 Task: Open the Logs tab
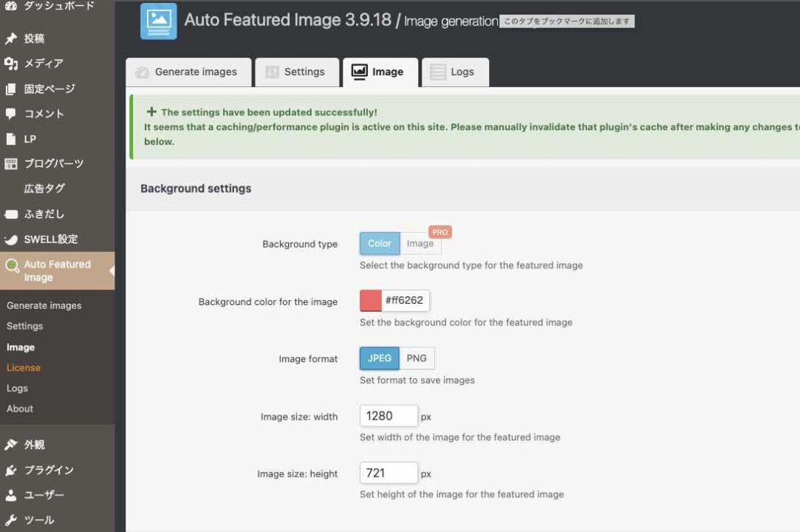(455, 72)
